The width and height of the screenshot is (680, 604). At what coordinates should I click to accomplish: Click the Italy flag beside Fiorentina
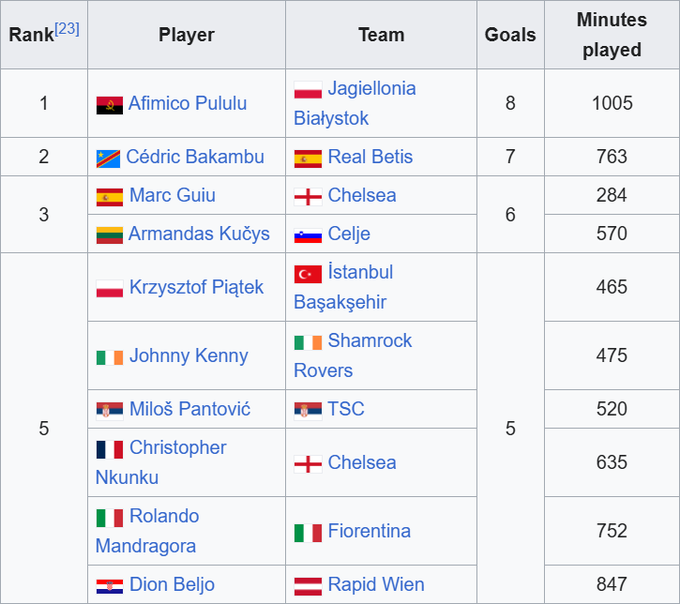click(x=307, y=532)
